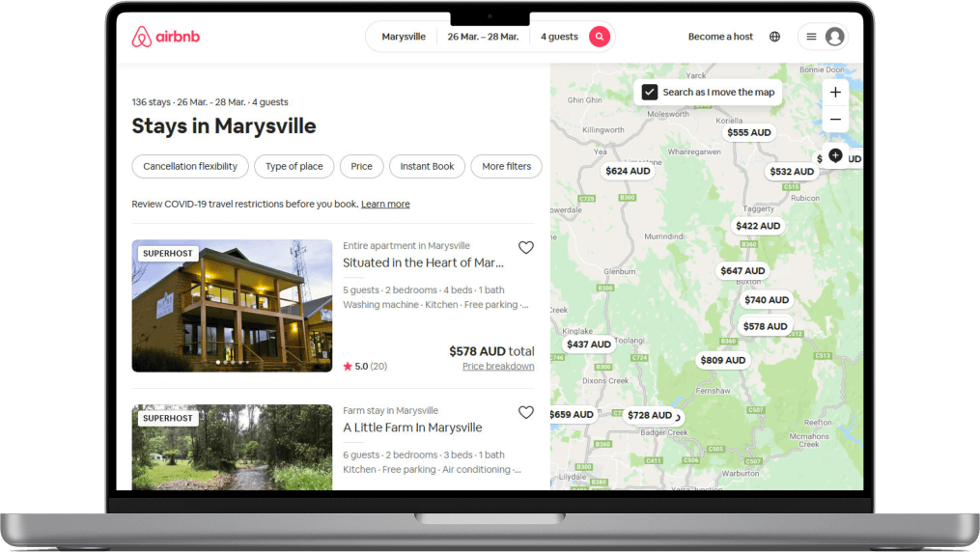The height and width of the screenshot is (552, 980).
Task: Select the $659 AUD map marker
Action: point(572,415)
